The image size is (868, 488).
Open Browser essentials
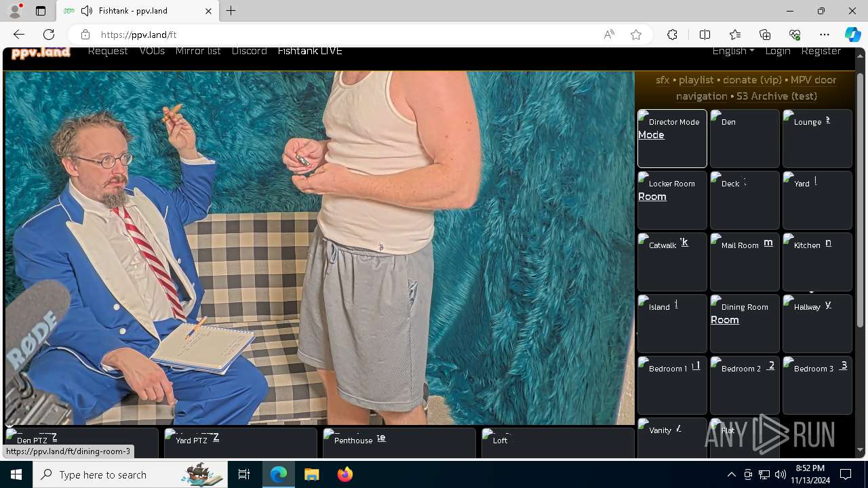795,35
